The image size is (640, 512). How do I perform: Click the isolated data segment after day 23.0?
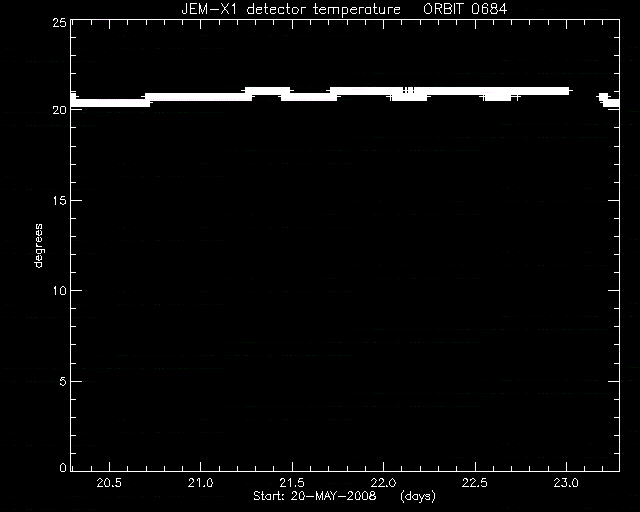click(608, 100)
